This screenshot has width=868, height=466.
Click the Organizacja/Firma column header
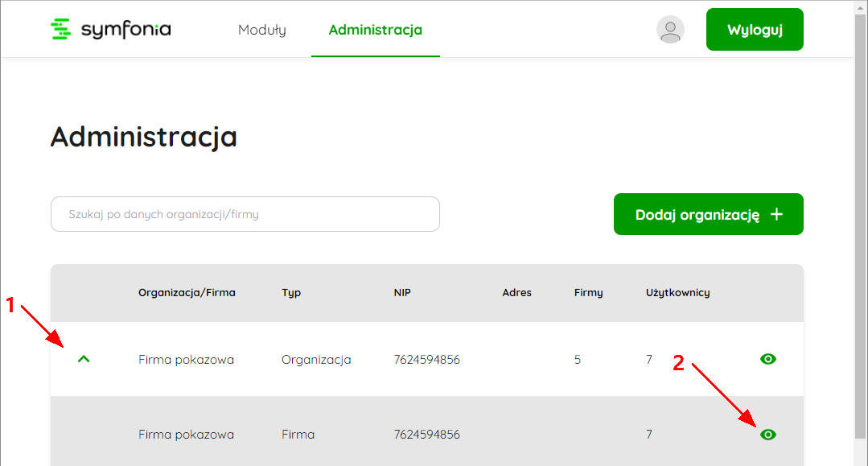[187, 293]
